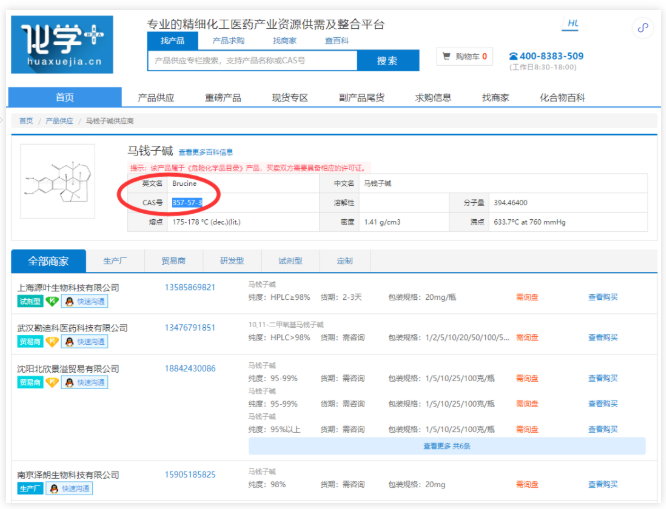Click the 化学+ huaxuejia.cn site logo
Viewport: 666px width, 509px height.
(60, 45)
